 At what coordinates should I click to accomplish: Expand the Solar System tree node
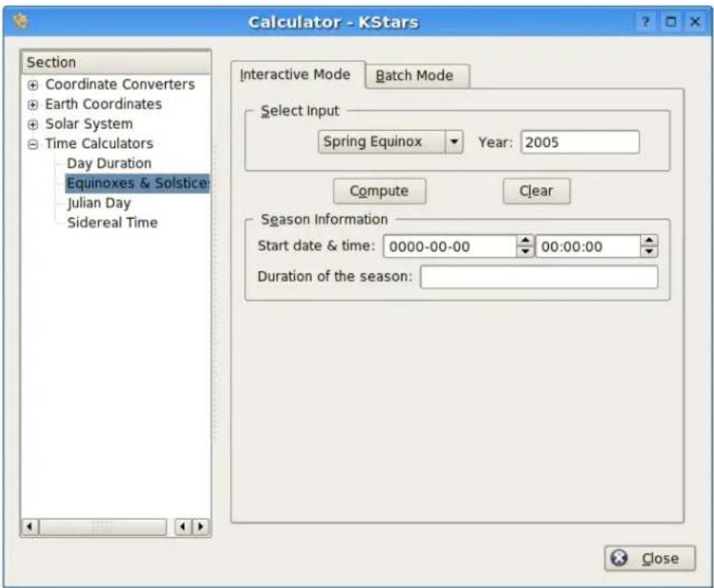33,124
